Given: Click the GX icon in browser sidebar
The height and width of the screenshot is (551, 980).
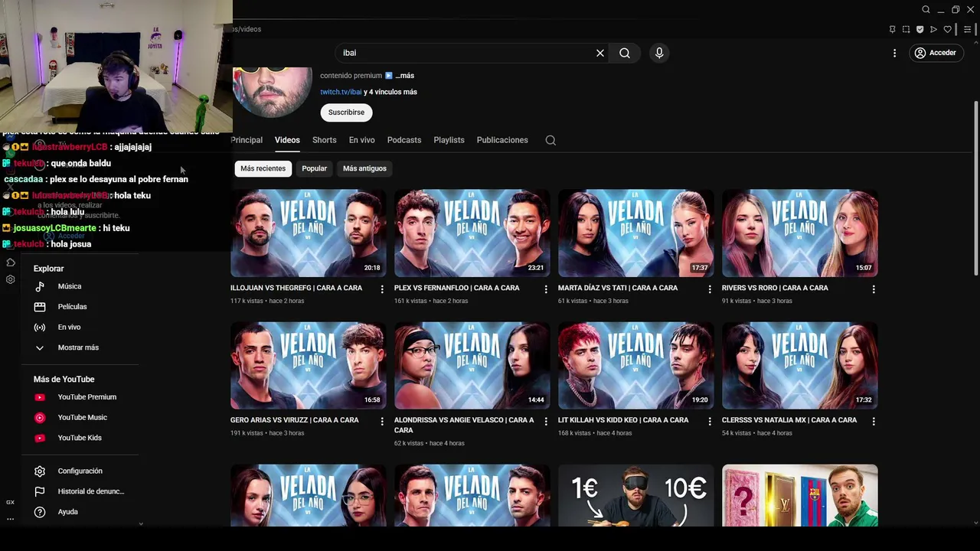Looking at the screenshot, I should tap(11, 502).
